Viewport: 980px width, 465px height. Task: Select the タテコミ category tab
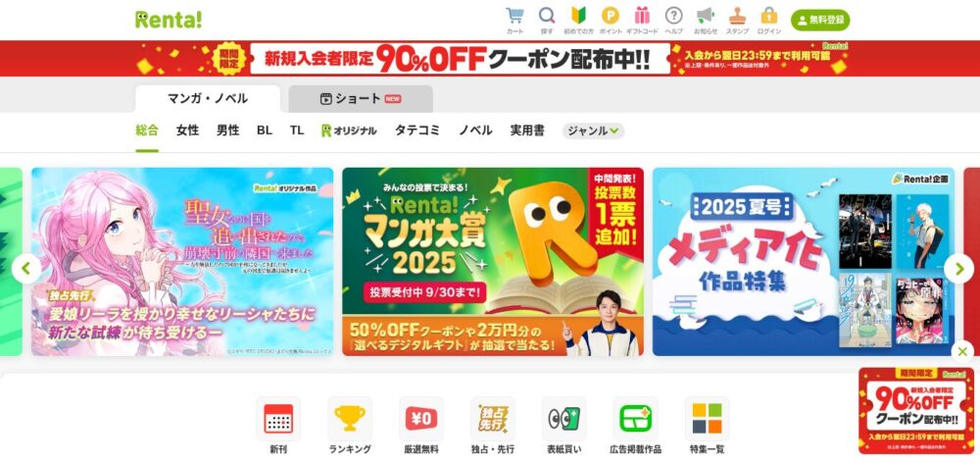[x=416, y=130]
